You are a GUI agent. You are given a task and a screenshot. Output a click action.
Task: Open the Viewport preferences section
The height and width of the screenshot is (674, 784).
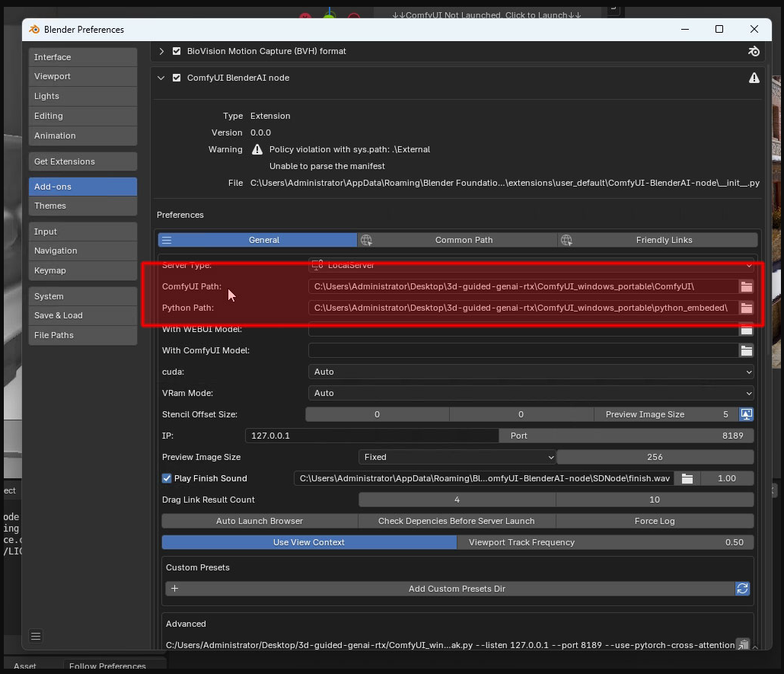82,77
